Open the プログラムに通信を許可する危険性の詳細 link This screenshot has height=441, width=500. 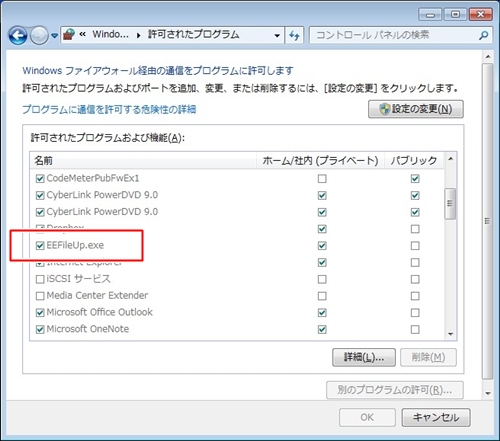(109, 109)
